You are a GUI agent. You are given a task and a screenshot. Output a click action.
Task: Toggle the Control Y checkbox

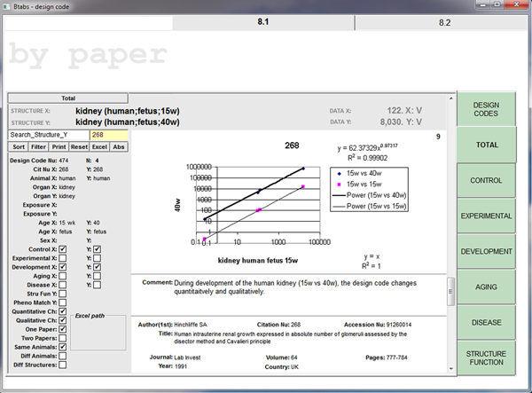97,249
